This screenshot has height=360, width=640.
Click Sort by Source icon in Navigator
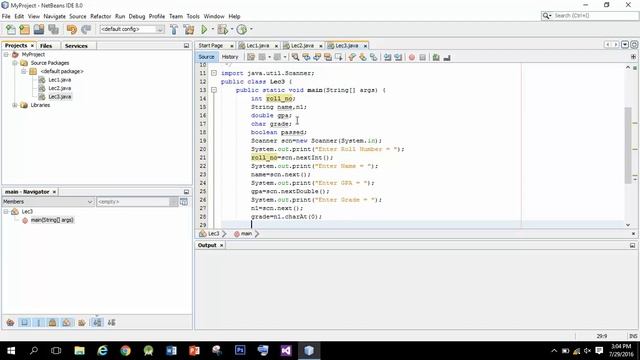pyautogui.click(x=111, y=322)
